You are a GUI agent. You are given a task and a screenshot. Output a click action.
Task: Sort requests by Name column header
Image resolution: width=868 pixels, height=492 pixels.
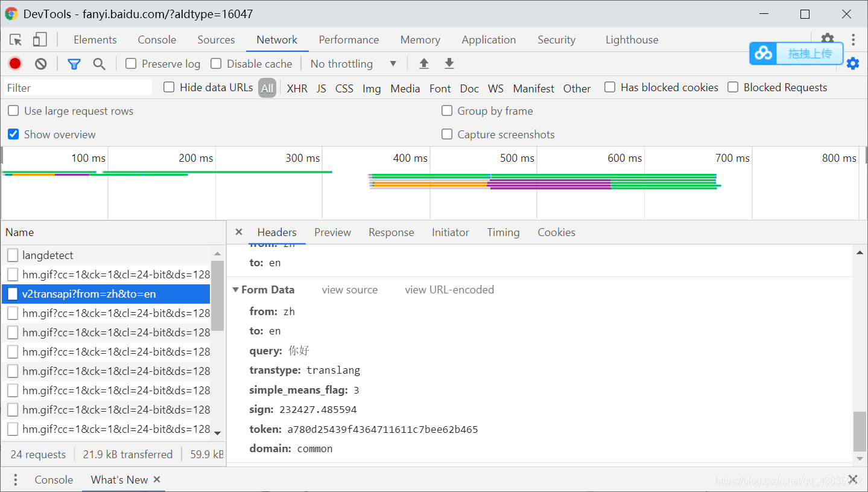tap(113, 232)
